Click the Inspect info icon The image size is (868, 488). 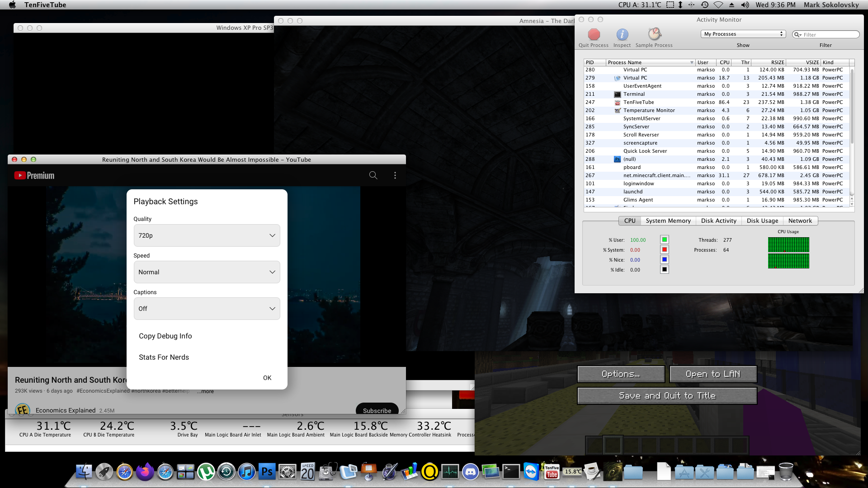(622, 35)
